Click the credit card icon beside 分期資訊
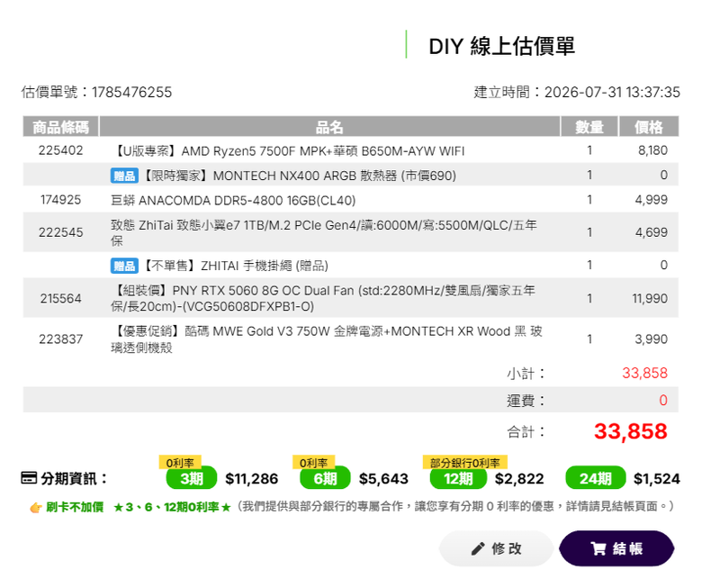The width and height of the screenshot is (702, 588). pos(29,478)
